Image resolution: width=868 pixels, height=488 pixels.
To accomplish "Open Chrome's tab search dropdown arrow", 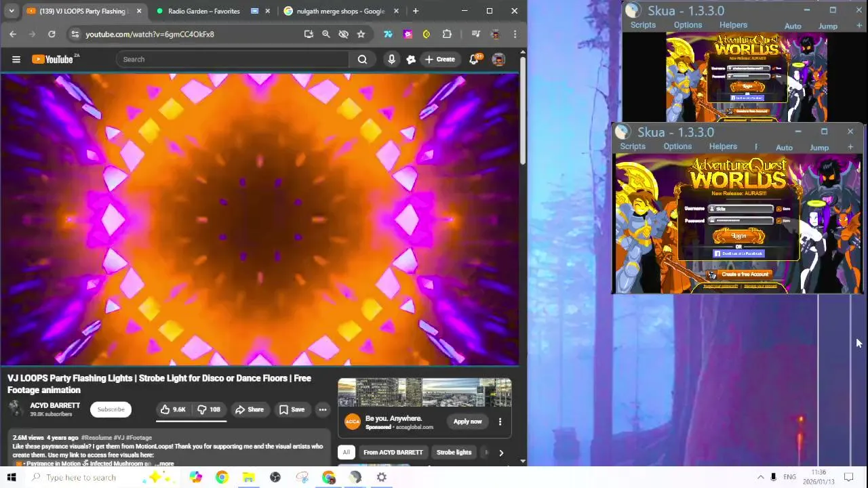I will click(x=12, y=11).
